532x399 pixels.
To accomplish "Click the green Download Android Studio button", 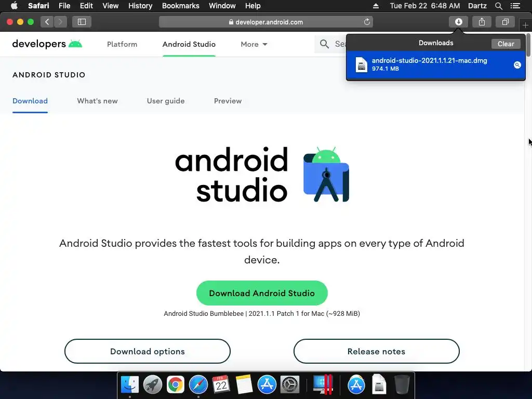I will 262,293.
